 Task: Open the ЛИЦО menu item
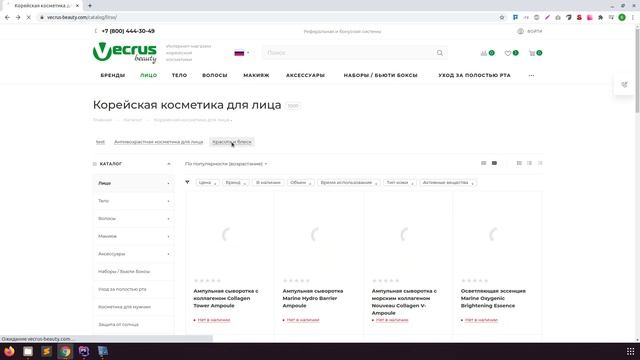[149, 76]
